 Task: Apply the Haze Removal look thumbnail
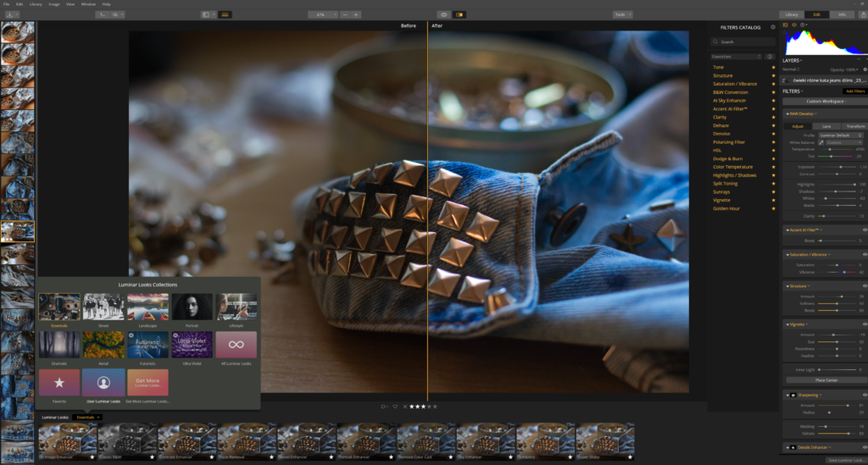tap(247, 441)
